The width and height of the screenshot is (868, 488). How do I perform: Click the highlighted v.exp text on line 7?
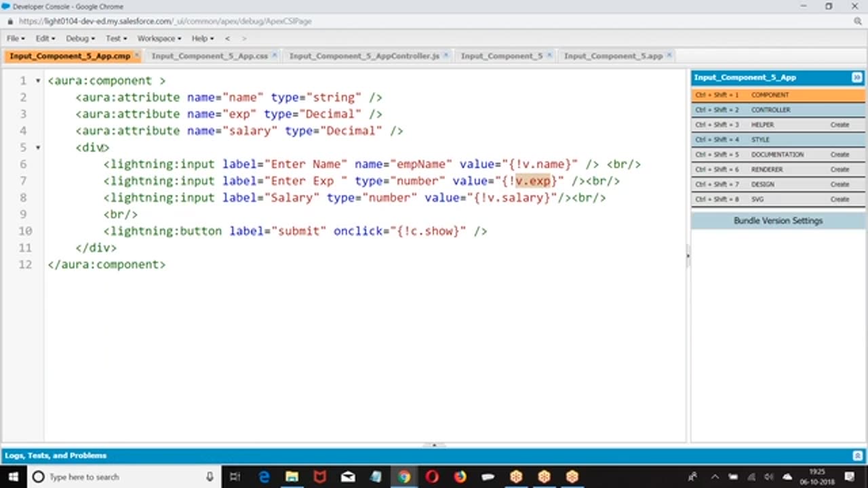tap(533, 181)
